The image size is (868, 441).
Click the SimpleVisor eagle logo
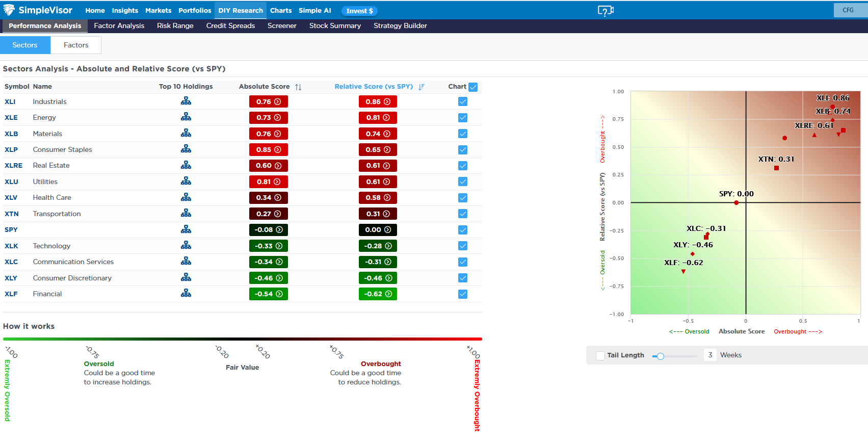pyautogui.click(x=9, y=10)
